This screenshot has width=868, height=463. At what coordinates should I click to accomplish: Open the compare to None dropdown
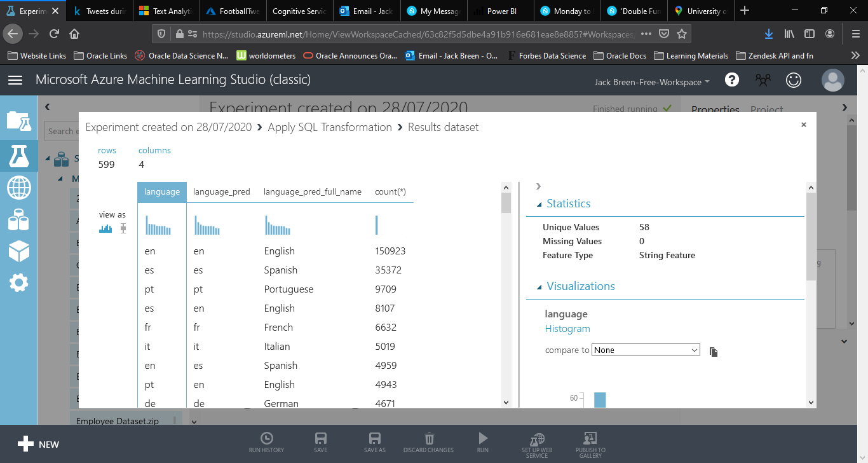646,350
